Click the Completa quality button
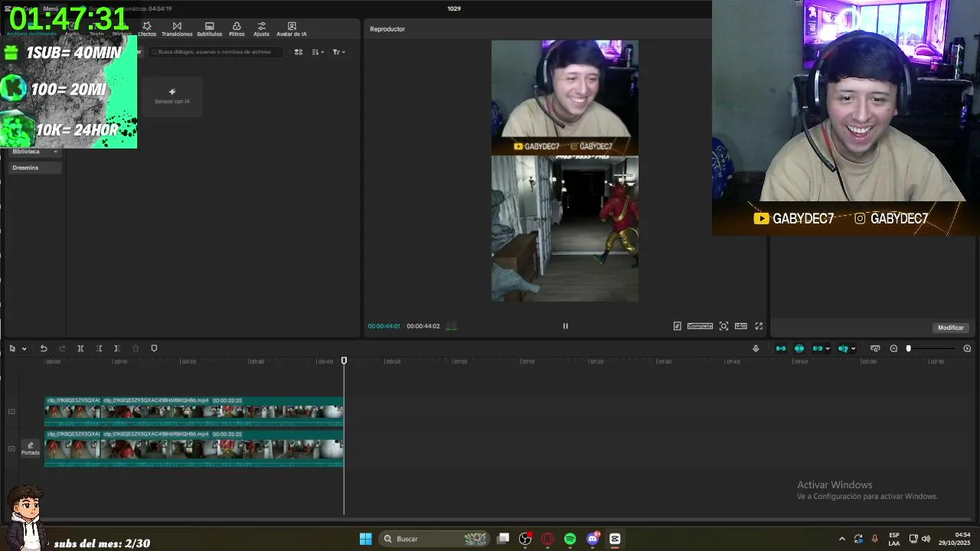Screen dimensions: 980x551 coord(700,326)
